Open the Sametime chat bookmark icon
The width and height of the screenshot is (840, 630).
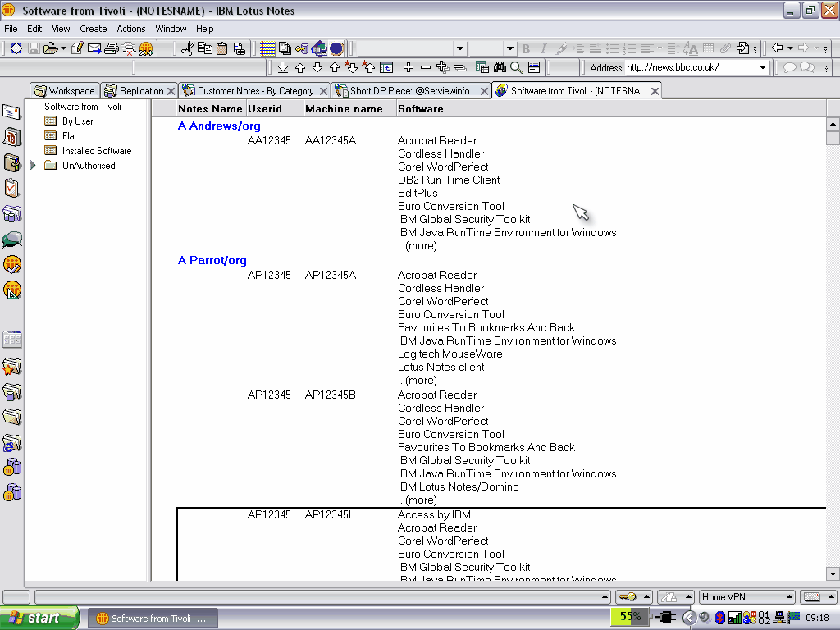point(11,240)
